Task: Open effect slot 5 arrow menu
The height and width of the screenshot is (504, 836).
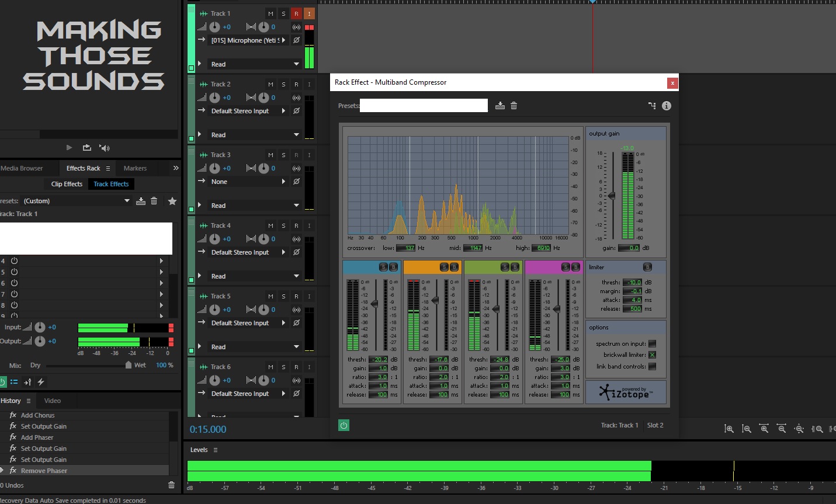Action: pos(161,272)
